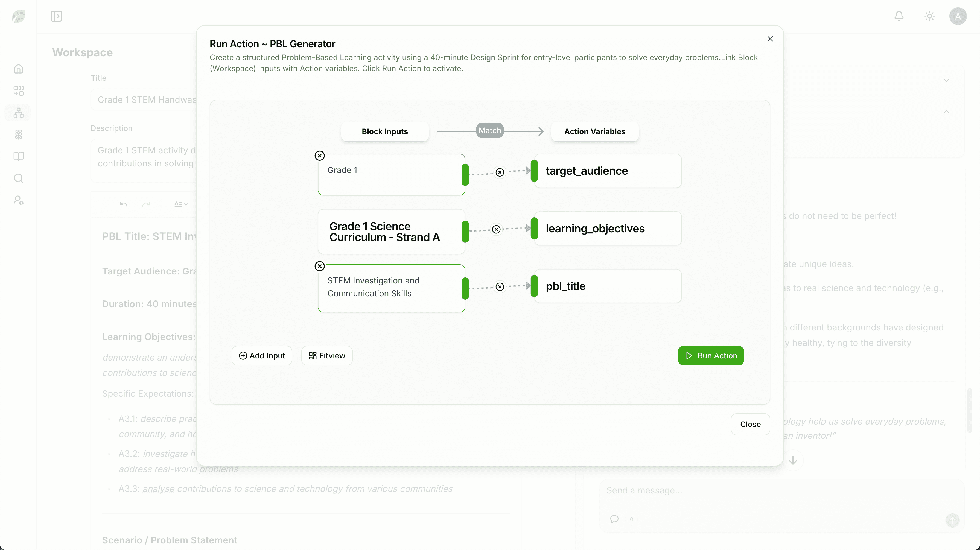The height and width of the screenshot is (550, 980).
Task: Open the notifications bell
Action: tap(899, 16)
